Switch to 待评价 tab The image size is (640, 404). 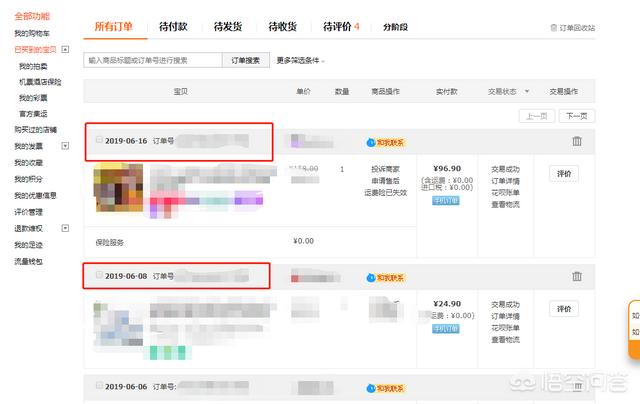click(x=341, y=27)
